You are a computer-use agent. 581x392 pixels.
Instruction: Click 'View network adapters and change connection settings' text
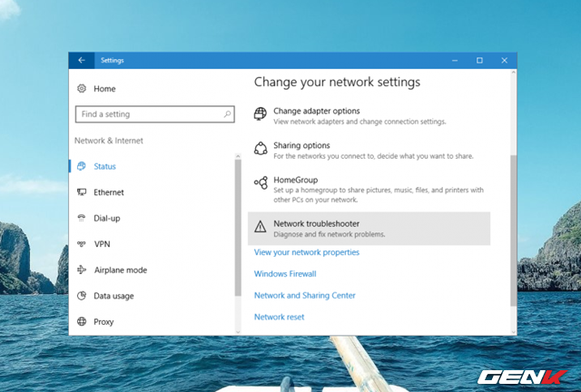[x=359, y=122]
